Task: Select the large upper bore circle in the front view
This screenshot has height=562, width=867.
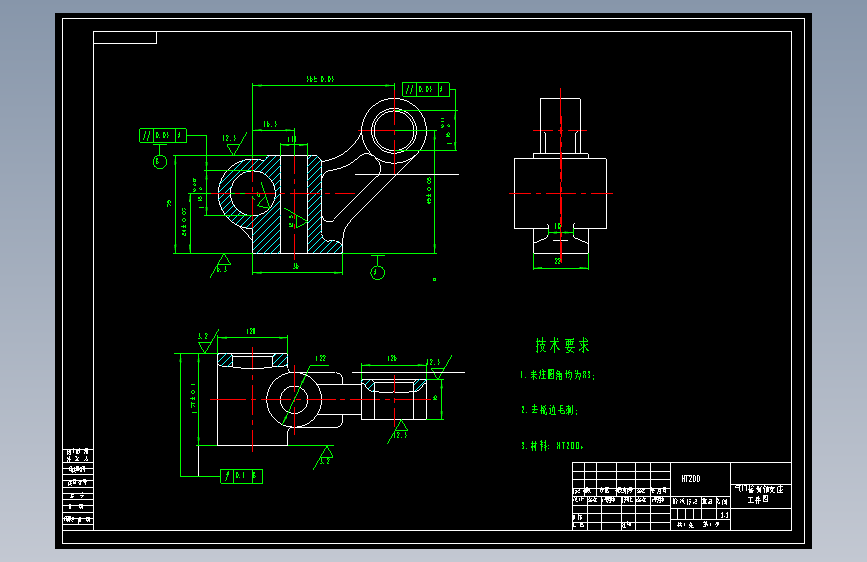Action: (394, 131)
